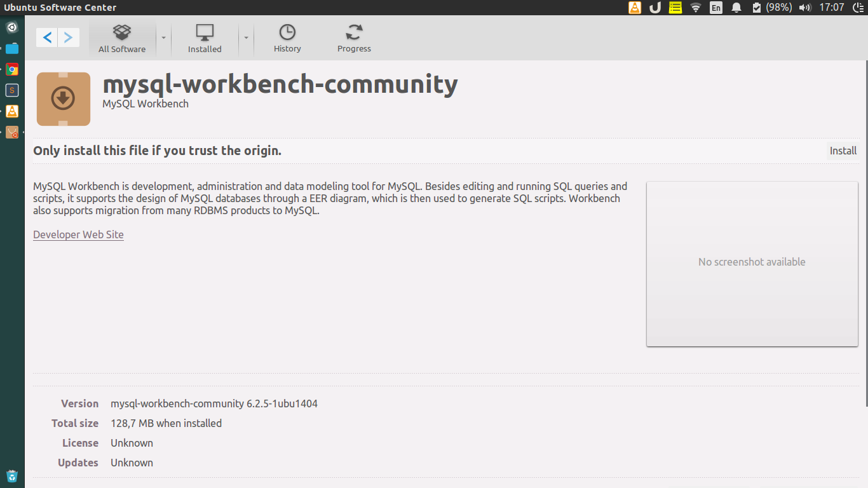Open the Installed software view

(x=205, y=39)
